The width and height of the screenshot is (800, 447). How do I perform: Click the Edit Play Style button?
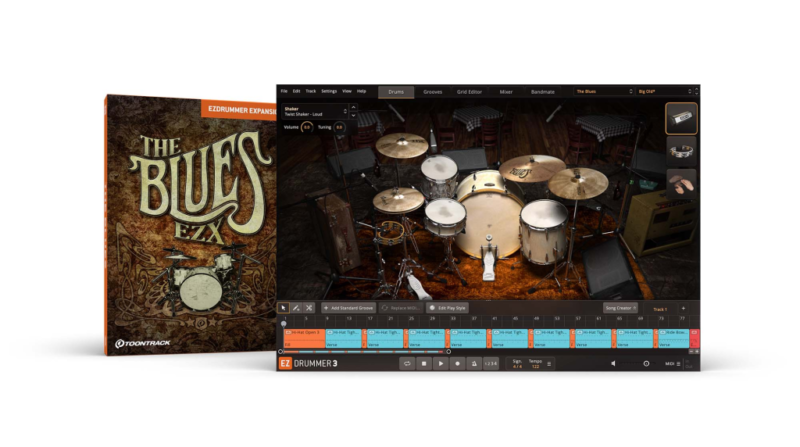tap(447, 308)
